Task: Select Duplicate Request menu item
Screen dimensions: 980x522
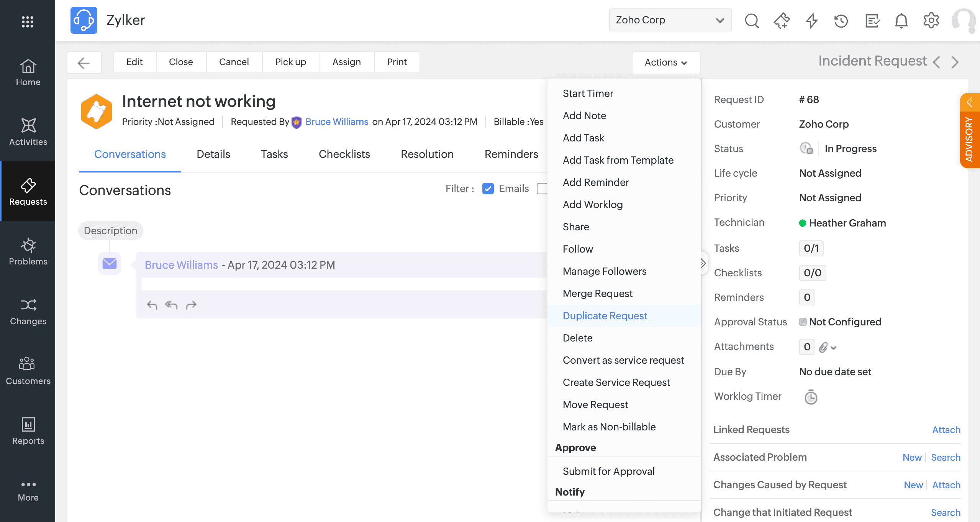Action: [605, 316]
